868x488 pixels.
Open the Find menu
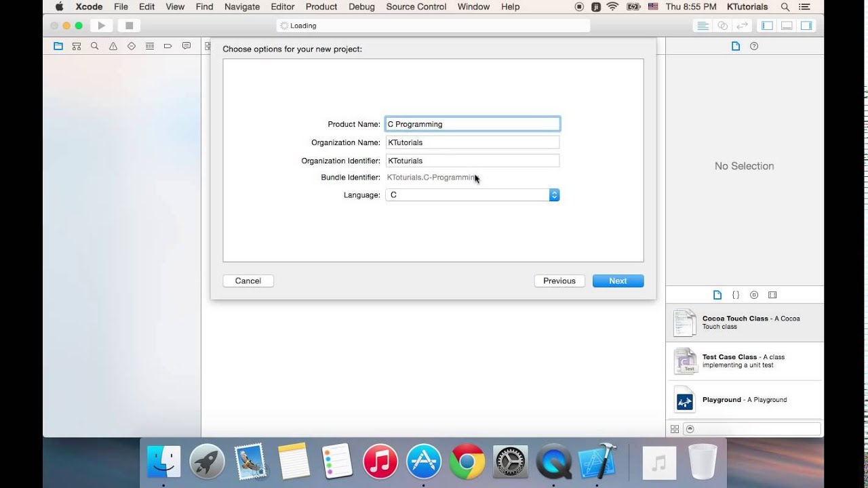(x=204, y=7)
